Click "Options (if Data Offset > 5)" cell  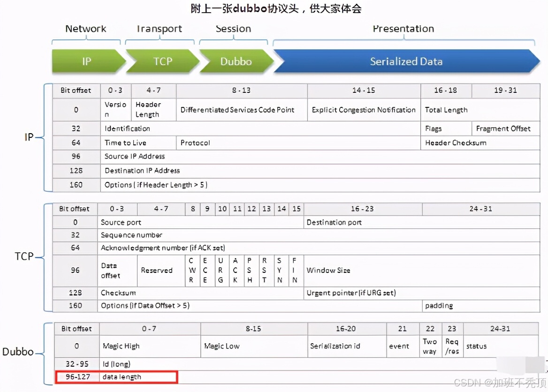click(x=259, y=306)
